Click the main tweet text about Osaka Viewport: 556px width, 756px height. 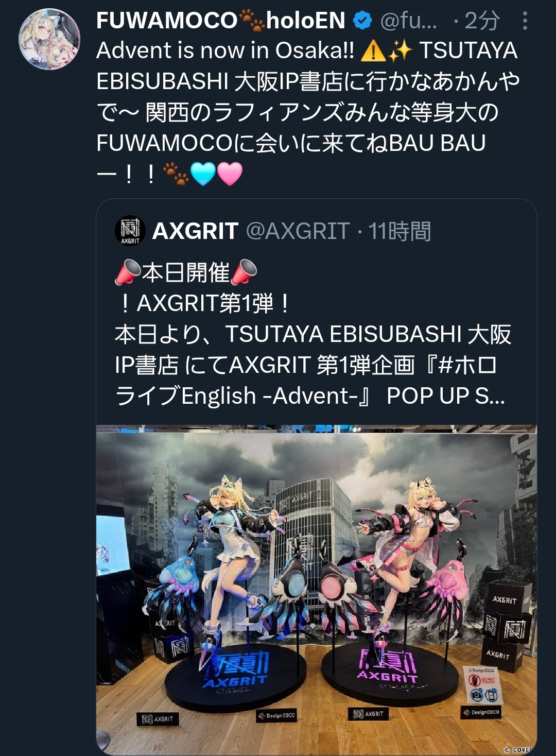(x=308, y=112)
